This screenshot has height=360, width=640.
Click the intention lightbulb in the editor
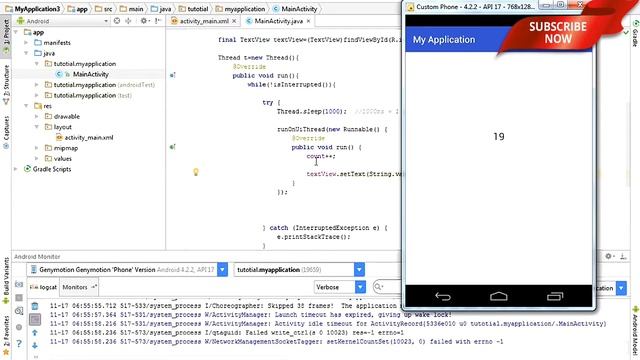196,172
